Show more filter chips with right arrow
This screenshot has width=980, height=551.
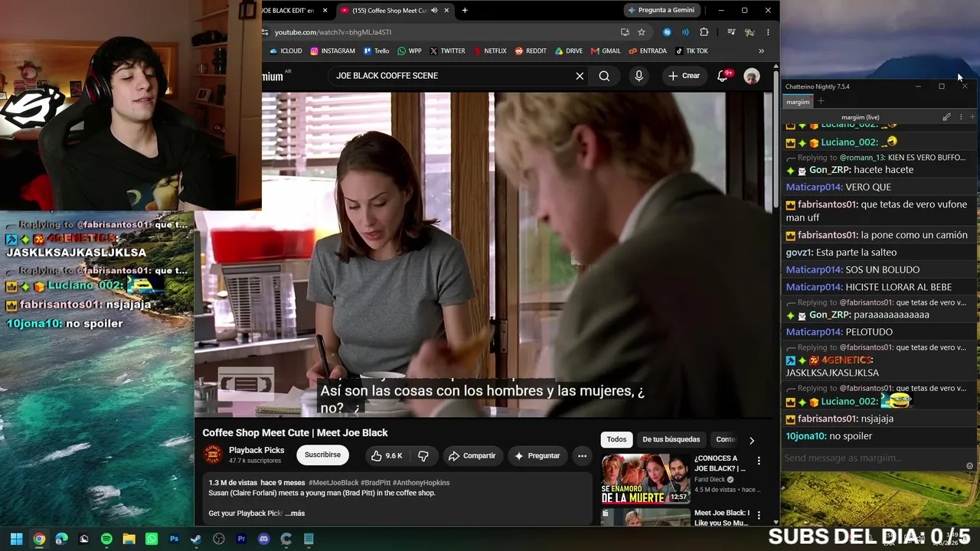[752, 440]
